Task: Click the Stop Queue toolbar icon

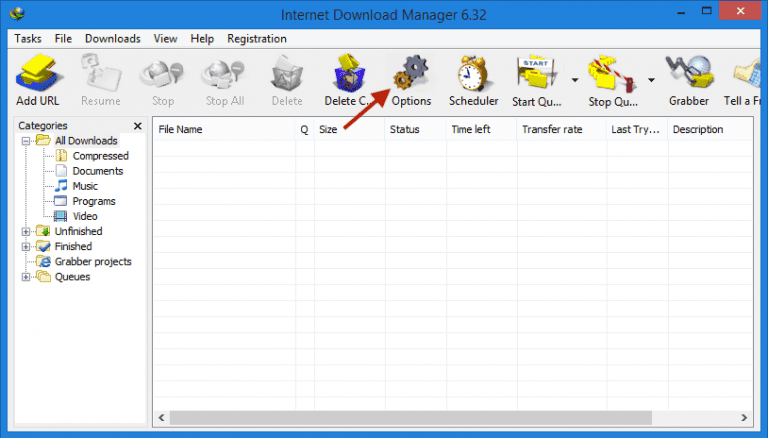Action: (x=612, y=74)
